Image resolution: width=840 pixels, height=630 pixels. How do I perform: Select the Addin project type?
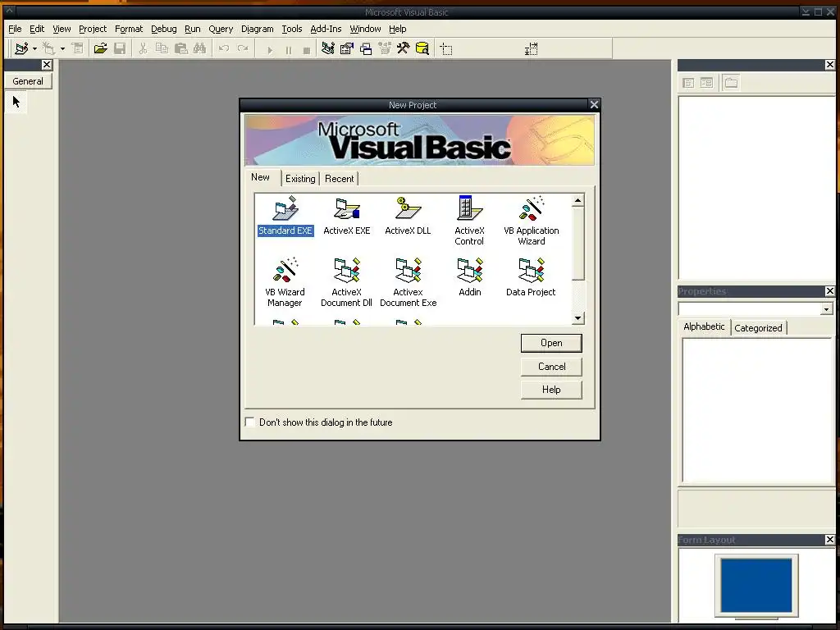point(470,276)
